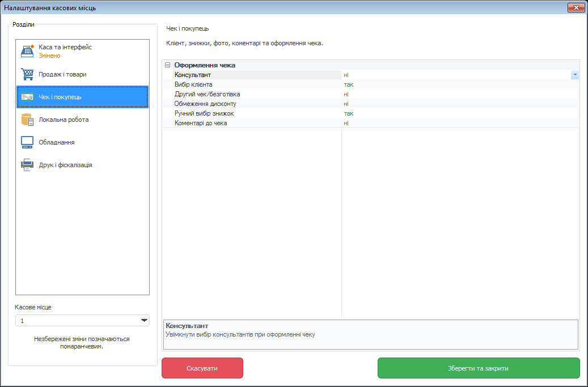
Task: Click the Змінено status under Каса та інтерфейс
Action: pyautogui.click(x=49, y=56)
